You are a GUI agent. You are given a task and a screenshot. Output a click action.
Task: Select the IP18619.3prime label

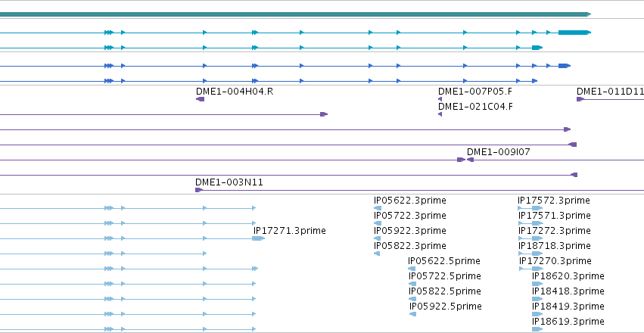[x=568, y=321]
